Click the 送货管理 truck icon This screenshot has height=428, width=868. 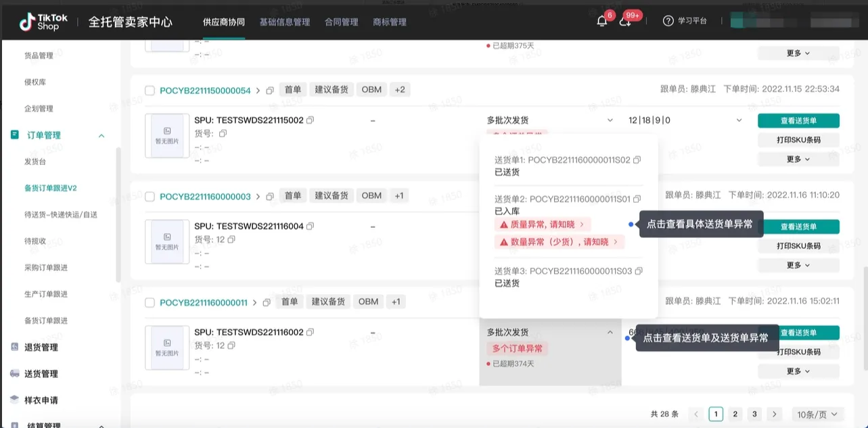click(x=15, y=373)
